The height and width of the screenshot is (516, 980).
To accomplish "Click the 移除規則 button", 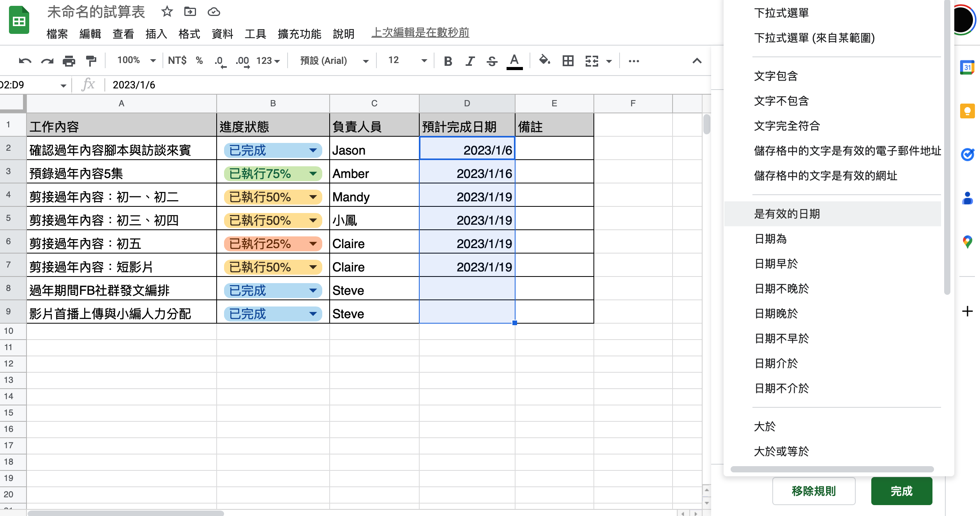I will 813,491.
